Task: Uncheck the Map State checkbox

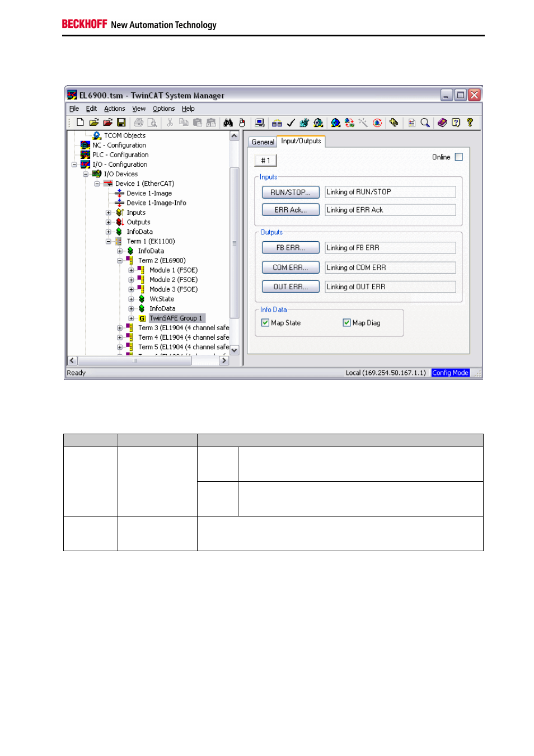Action: tap(265, 322)
